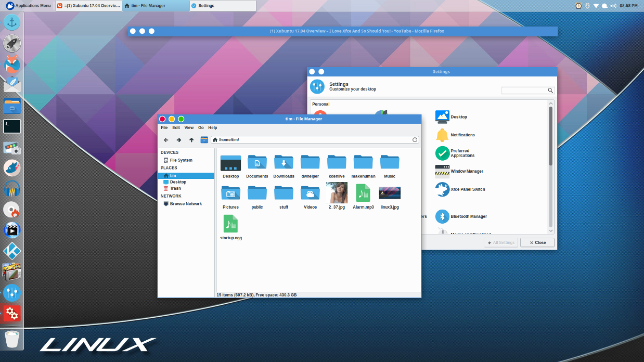644x362 pixels.
Task: Open the View menu
Action: tap(189, 127)
